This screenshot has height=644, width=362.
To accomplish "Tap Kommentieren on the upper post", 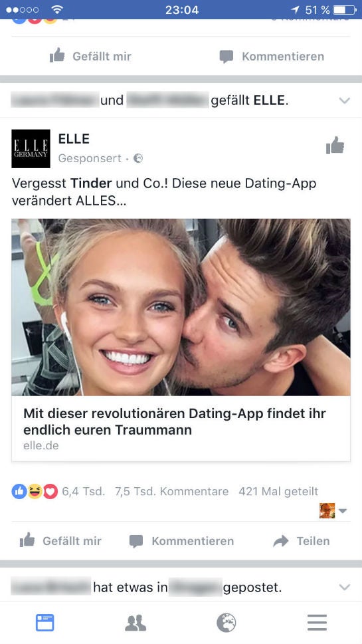I will pos(272,56).
